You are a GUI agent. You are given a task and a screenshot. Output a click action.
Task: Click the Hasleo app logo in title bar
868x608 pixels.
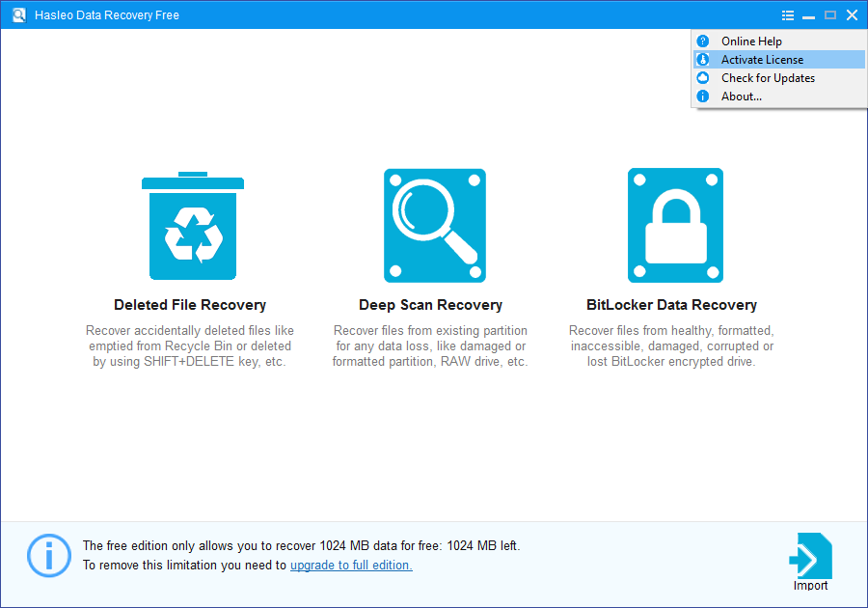(x=19, y=14)
